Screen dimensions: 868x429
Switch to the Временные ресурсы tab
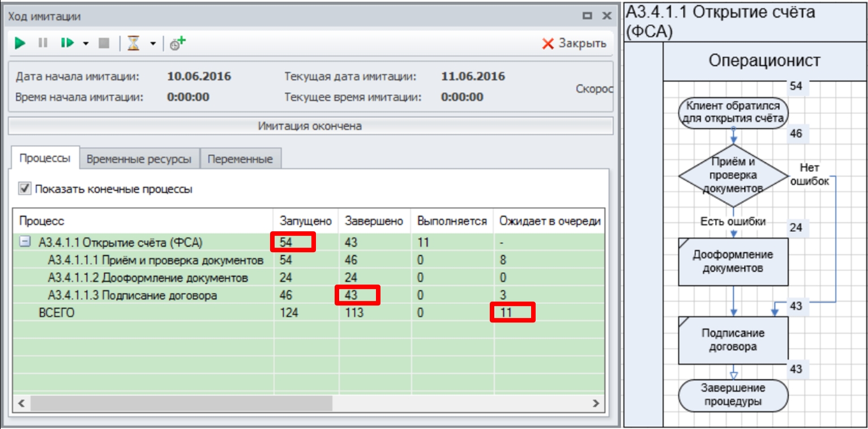pos(139,159)
